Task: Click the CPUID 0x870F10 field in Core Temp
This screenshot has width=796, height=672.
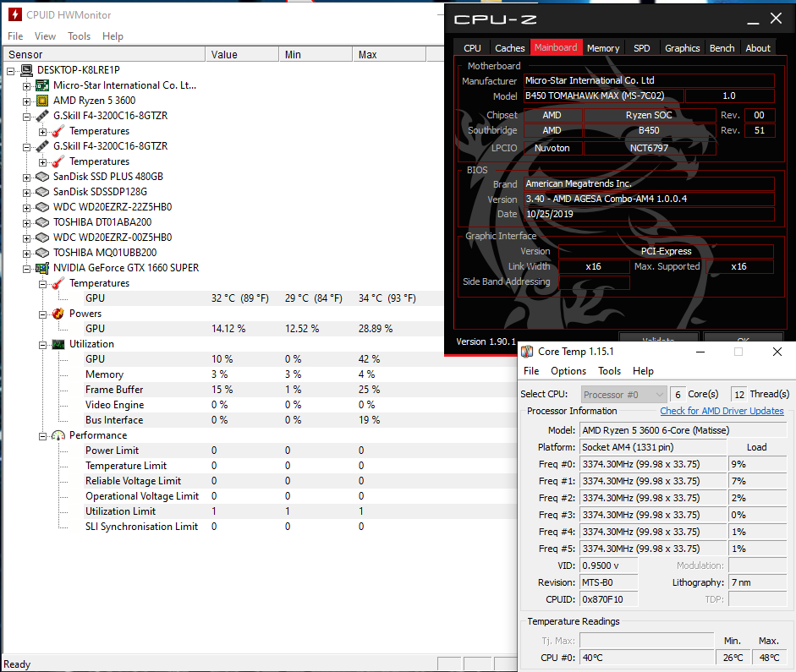Action: tap(609, 599)
